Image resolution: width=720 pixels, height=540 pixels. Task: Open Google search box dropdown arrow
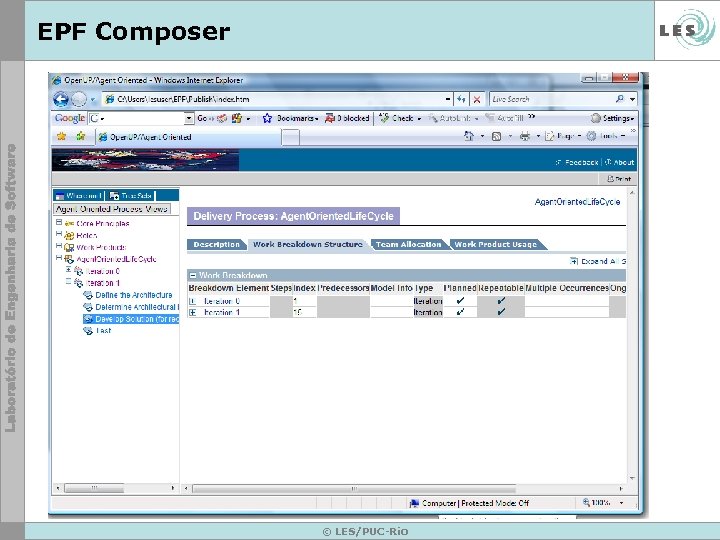(x=189, y=118)
